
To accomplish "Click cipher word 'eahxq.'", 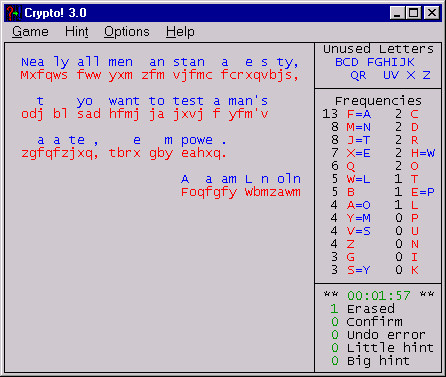I will pyautogui.click(x=204, y=153).
